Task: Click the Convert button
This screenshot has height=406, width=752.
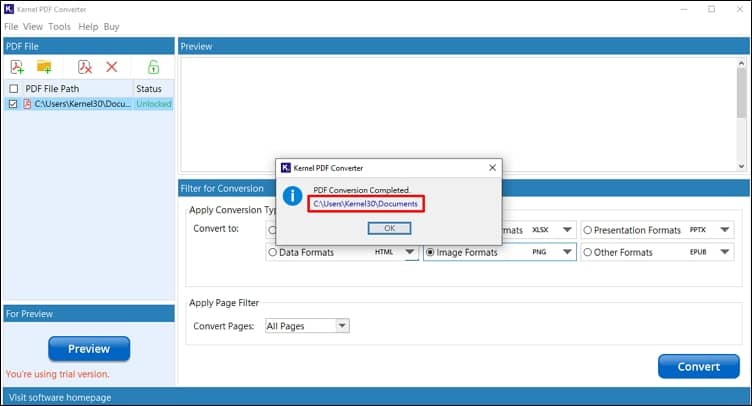Action: (x=699, y=367)
